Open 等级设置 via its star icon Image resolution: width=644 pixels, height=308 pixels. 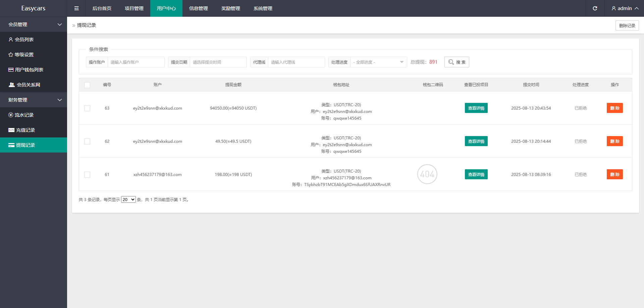point(11,55)
